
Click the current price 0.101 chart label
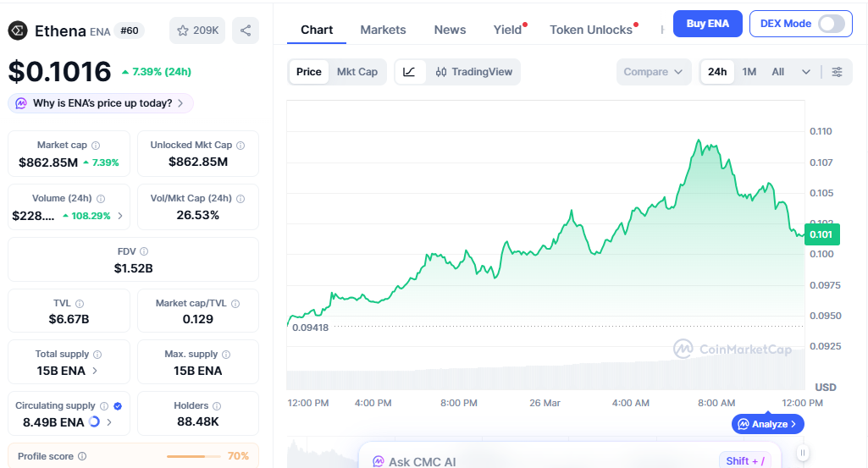click(821, 234)
